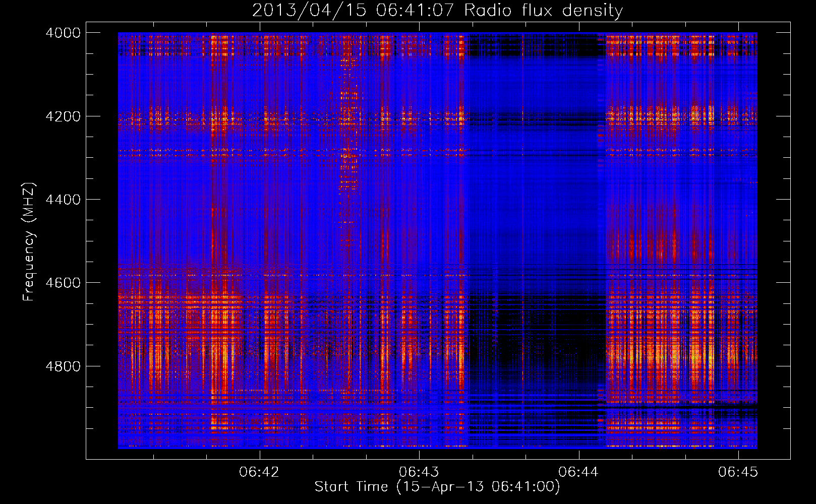The height and width of the screenshot is (504, 816).
Task: Select the 4000 frequency tick label
Action: [63, 33]
